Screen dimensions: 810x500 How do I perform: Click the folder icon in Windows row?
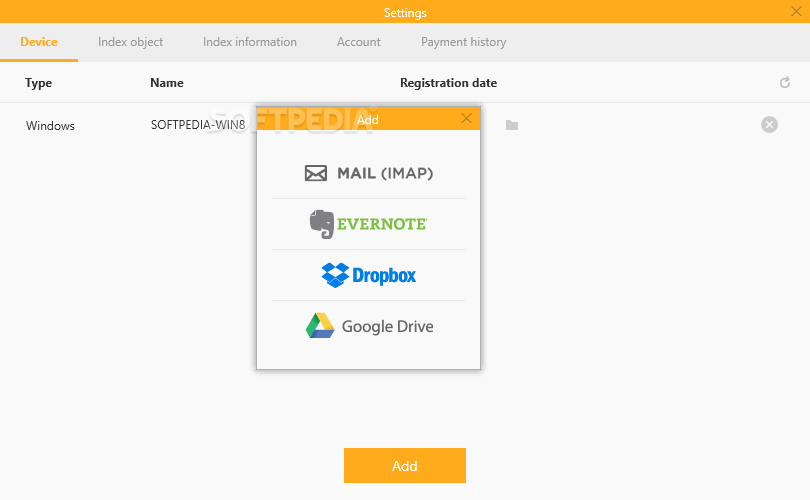tap(512, 125)
